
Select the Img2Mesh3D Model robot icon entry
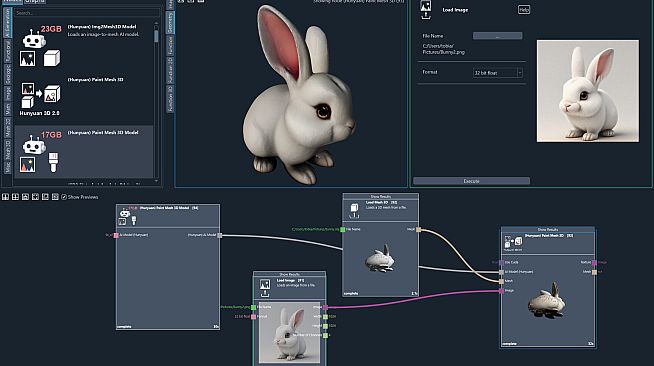(34, 39)
